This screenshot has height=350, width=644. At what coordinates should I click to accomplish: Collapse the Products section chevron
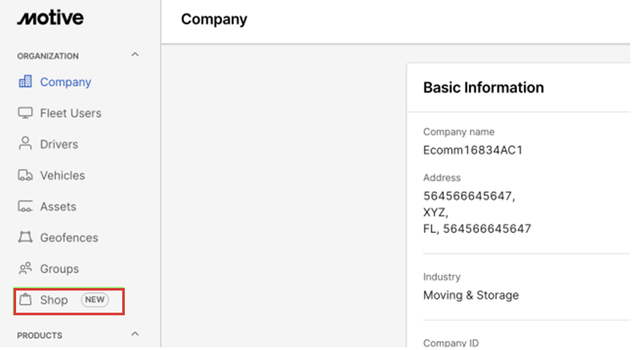tap(135, 334)
